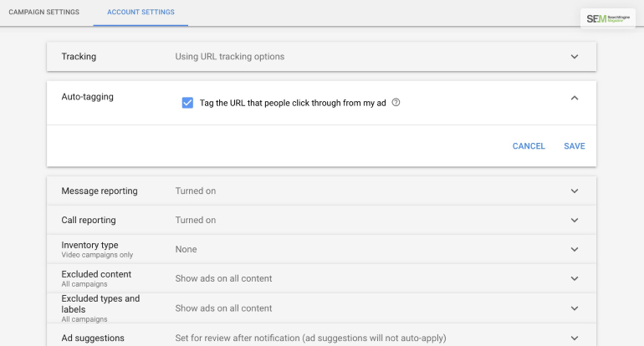Expand the Message reporting row
This screenshot has height=346, width=644.
(x=574, y=191)
